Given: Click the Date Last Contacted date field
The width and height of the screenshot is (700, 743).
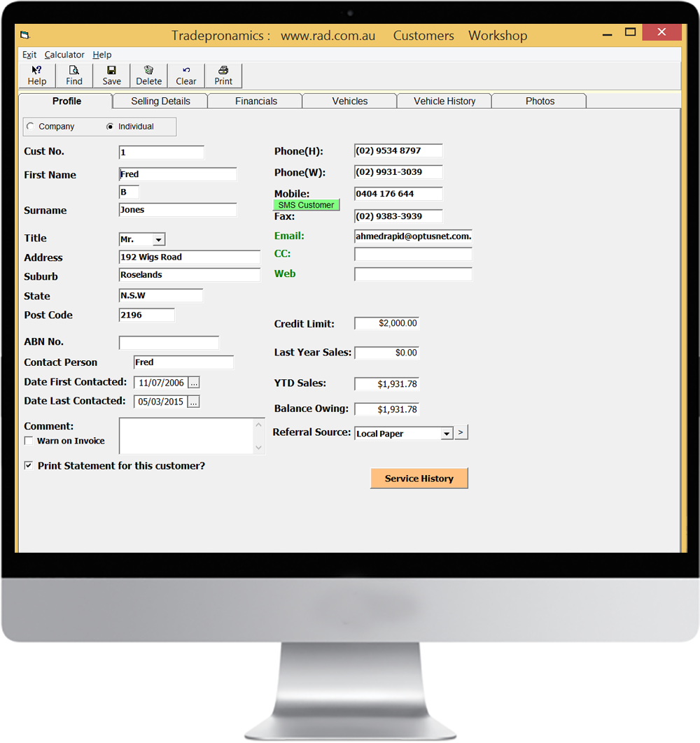Looking at the screenshot, I should (x=161, y=402).
